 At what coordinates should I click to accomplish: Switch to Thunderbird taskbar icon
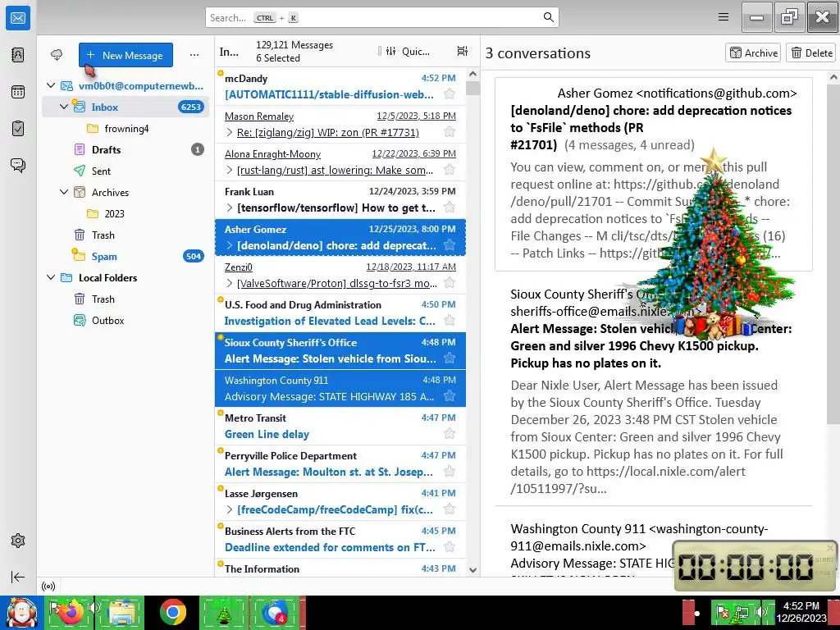click(274, 612)
